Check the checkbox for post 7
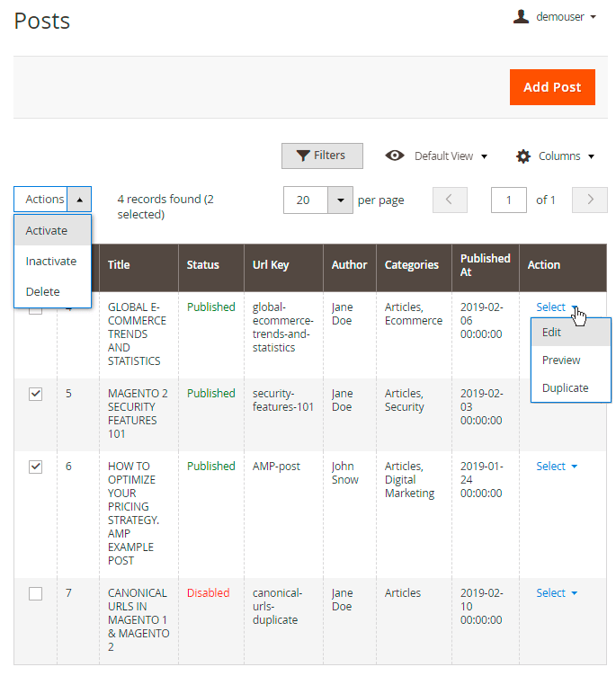The width and height of the screenshot is (616, 676). (x=36, y=593)
